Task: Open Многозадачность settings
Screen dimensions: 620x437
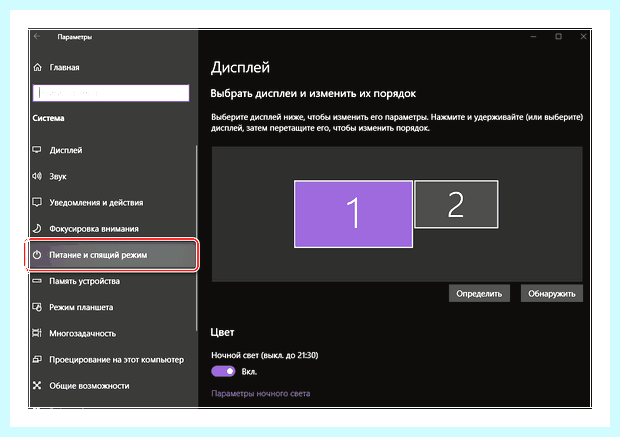Action: click(x=83, y=333)
